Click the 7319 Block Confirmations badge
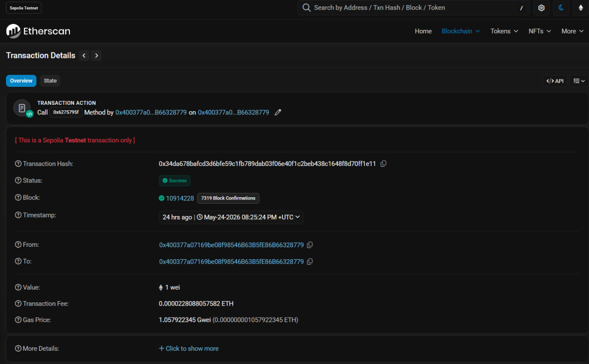 pos(228,198)
